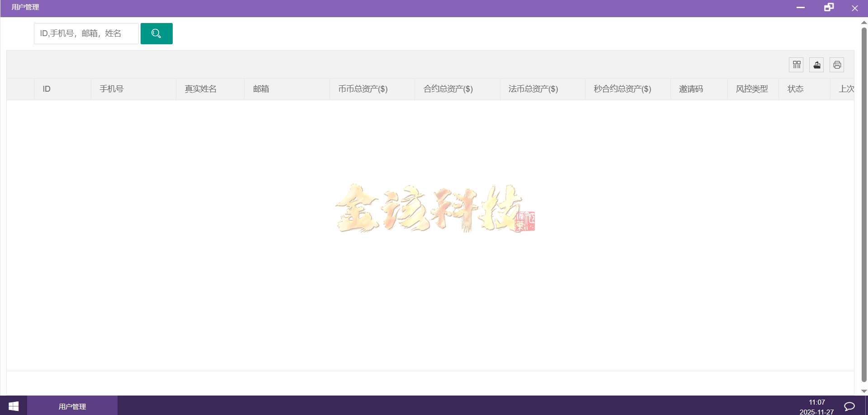Open the Windows Start menu
Viewport: 868px width, 415px height.
click(x=13, y=406)
